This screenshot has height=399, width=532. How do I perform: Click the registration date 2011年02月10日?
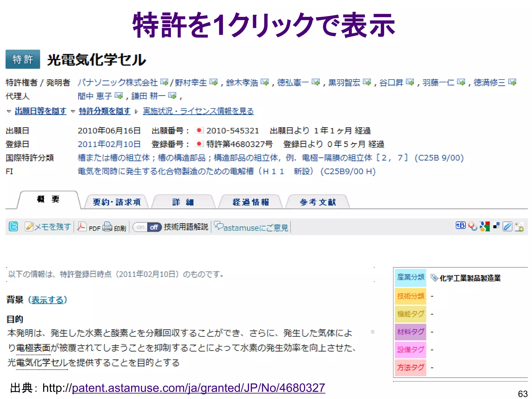[x=109, y=144]
